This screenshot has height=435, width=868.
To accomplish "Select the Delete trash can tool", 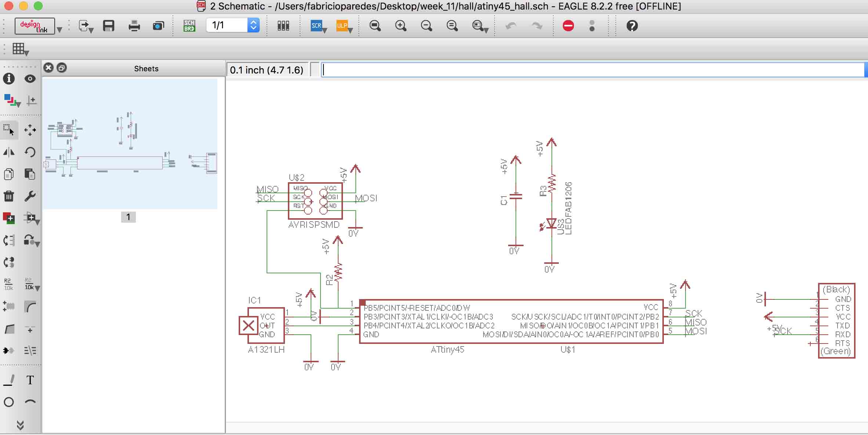I will [9, 196].
